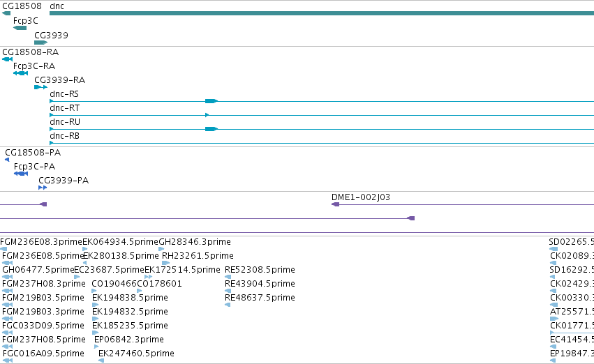
Task: Select the EC41454 EST label
Action: click(572, 340)
